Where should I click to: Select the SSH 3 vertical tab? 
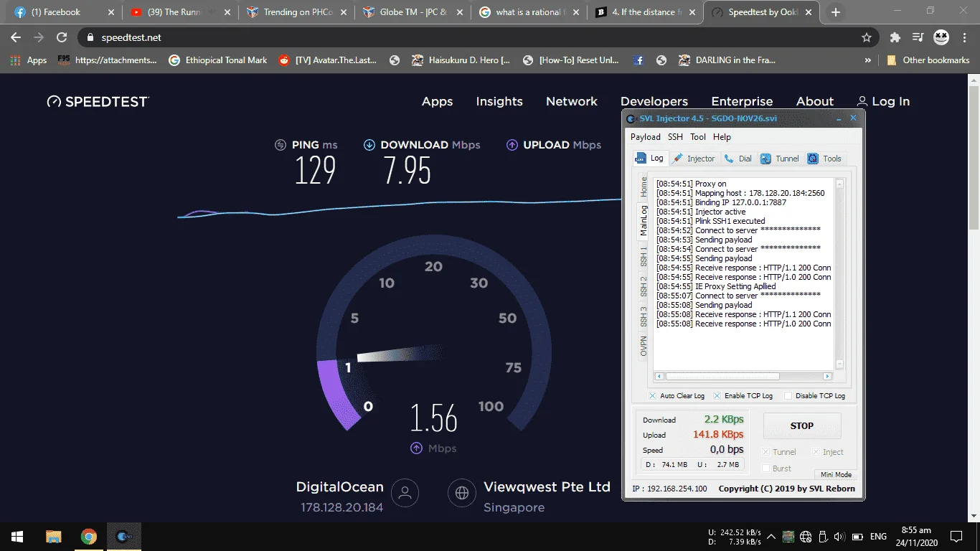pyautogui.click(x=644, y=316)
